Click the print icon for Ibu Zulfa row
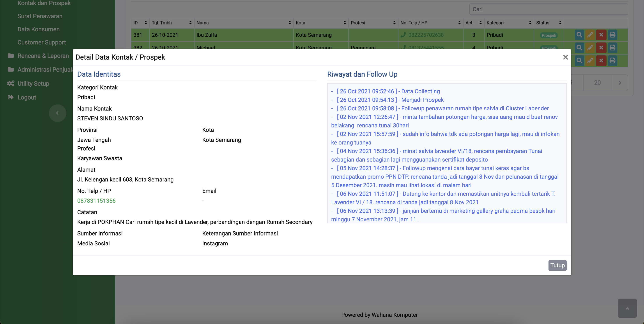Screen dimensions: 644x324 (x=612, y=35)
